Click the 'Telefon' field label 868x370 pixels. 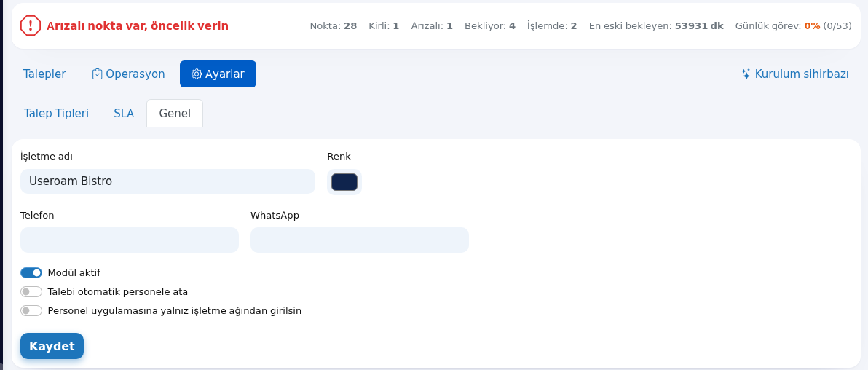coord(37,215)
